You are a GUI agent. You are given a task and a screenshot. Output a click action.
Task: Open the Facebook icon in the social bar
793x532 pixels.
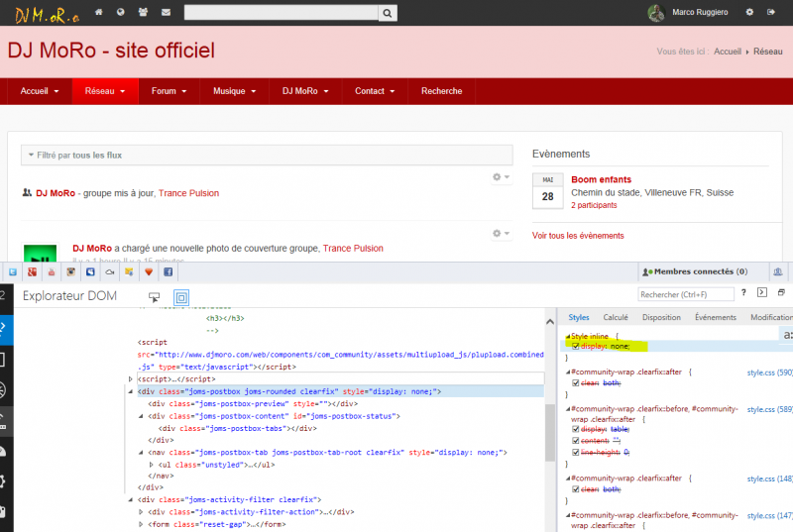[x=168, y=271]
